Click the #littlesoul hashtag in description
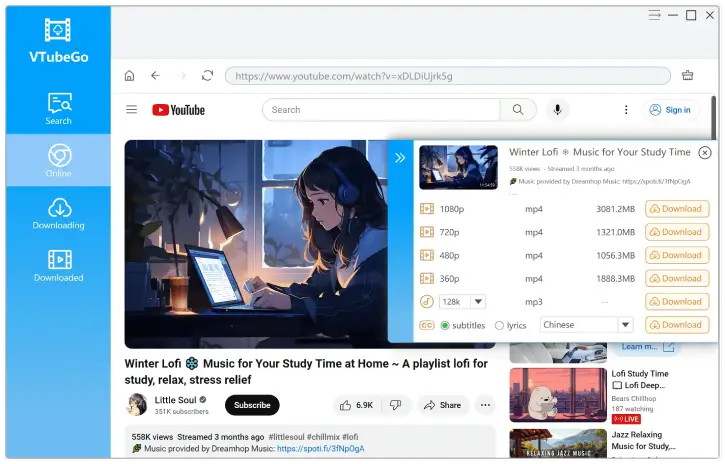Image resolution: width=725 pixels, height=464 pixels. [x=286, y=437]
